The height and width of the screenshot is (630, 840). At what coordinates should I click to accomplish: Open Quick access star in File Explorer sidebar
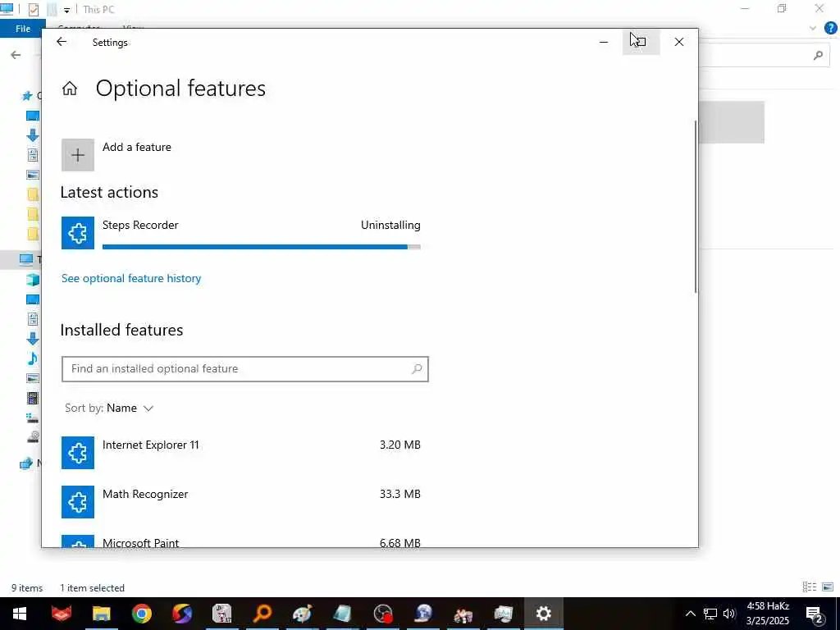click(27, 96)
